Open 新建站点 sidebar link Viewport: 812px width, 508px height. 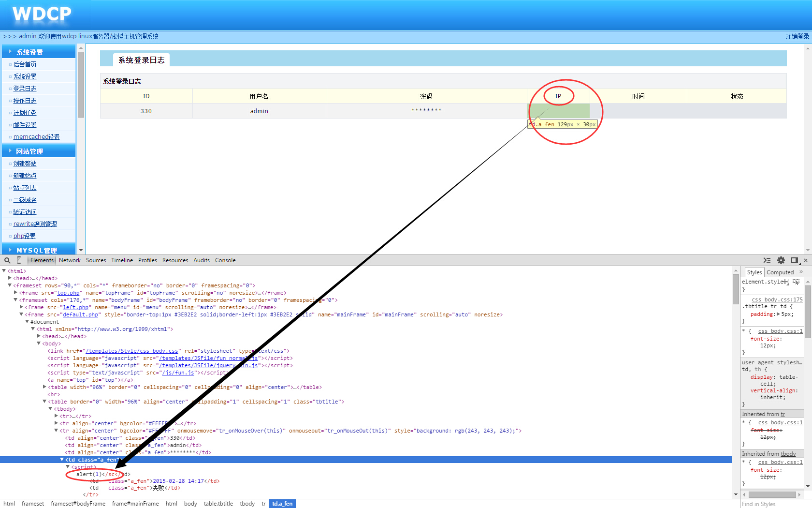coord(25,176)
